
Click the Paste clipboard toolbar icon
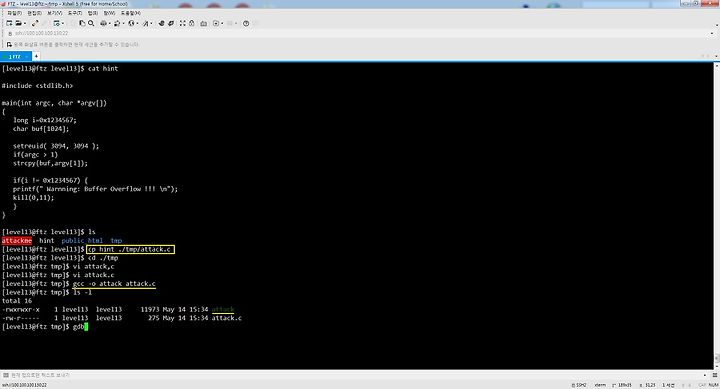[82, 23]
